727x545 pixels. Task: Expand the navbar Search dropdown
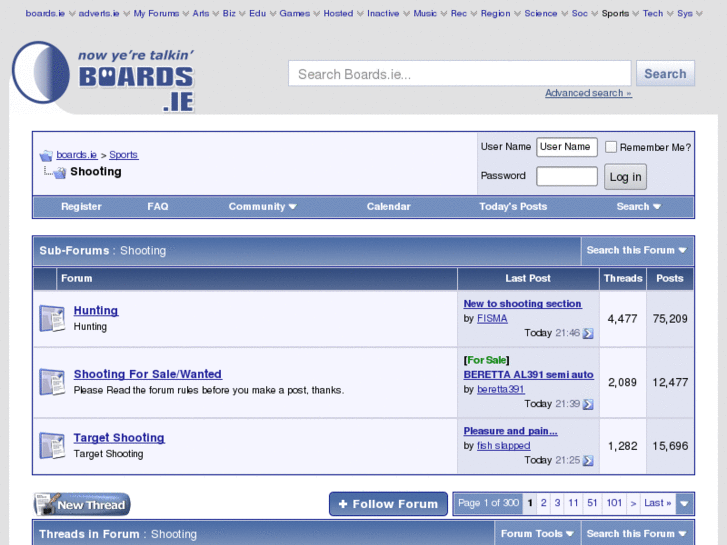click(638, 206)
